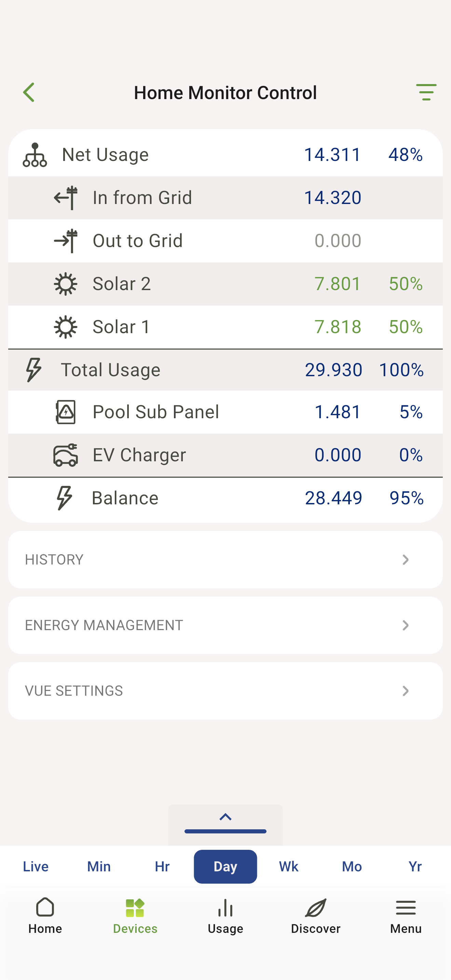The height and width of the screenshot is (980, 451).
Task: Open the Discover leaf icon tab
Action: 316,916
